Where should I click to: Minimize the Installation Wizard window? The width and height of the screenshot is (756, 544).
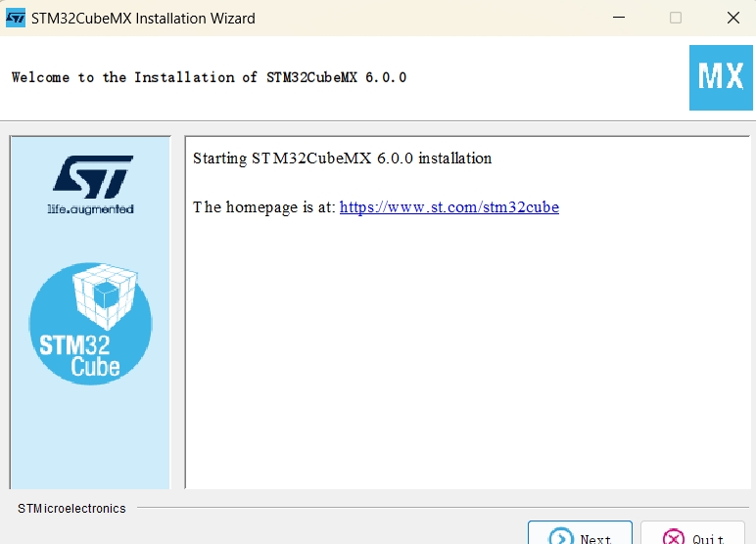pyautogui.click(x=619, y=18)
